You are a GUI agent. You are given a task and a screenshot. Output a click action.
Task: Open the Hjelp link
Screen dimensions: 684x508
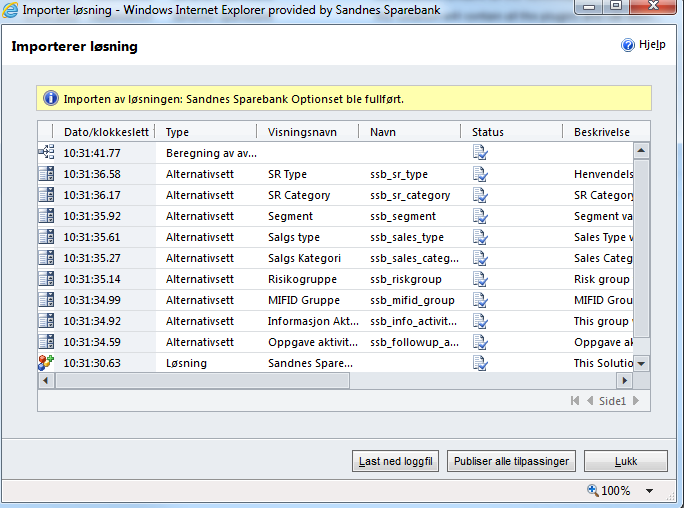point(652,44)
